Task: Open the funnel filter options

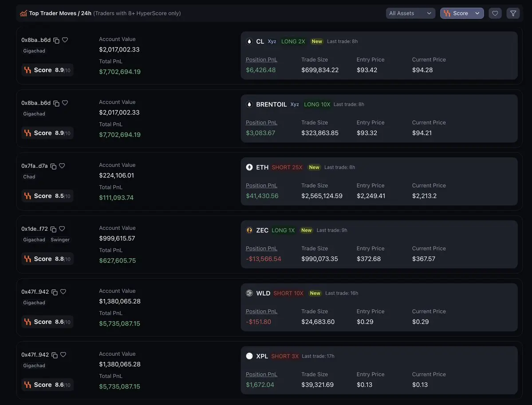Action: click(513, 13)
